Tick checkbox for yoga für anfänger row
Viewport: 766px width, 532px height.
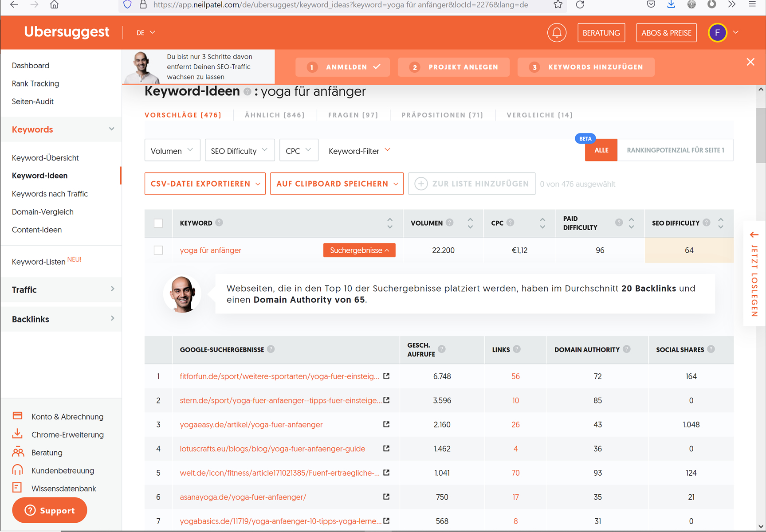click(158, 250)
